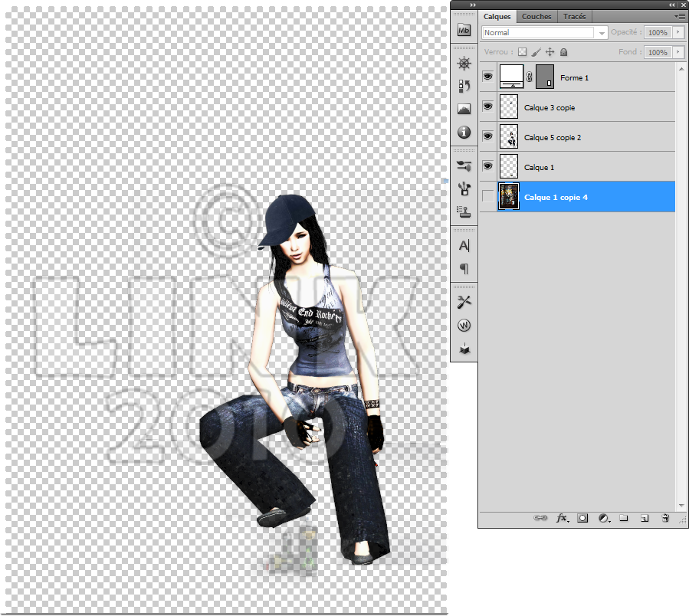Add a layer mask from the bottom bar
The image size is (689, 616).
[582, 519]
